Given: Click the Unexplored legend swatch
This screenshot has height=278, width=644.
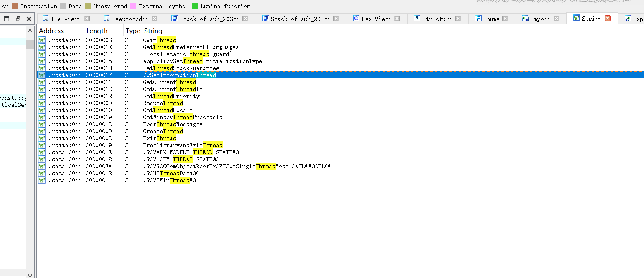Looking at the screenshot, I should [x=88, y=6].
